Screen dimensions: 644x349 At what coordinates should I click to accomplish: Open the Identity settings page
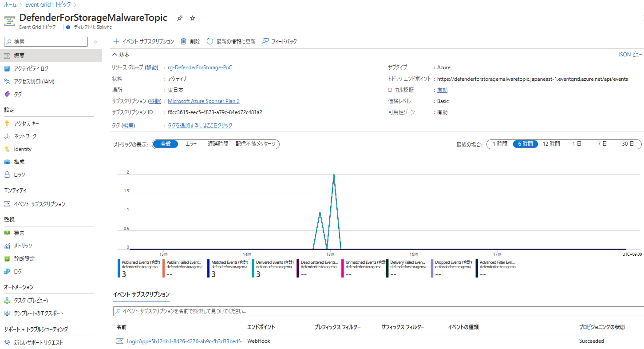coord(23,149)
